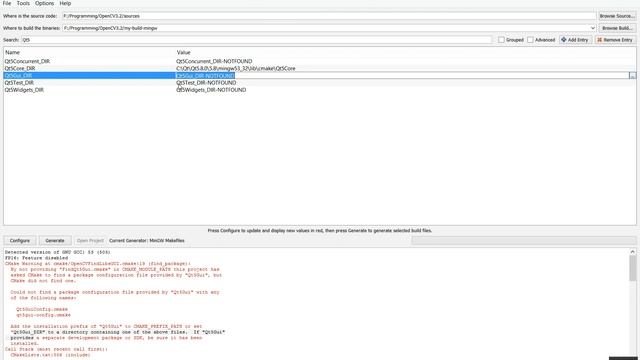Select the Qt5Widgets_DIR entry
The height and width of the screenshot is (360, 640).
coord(24,90)
